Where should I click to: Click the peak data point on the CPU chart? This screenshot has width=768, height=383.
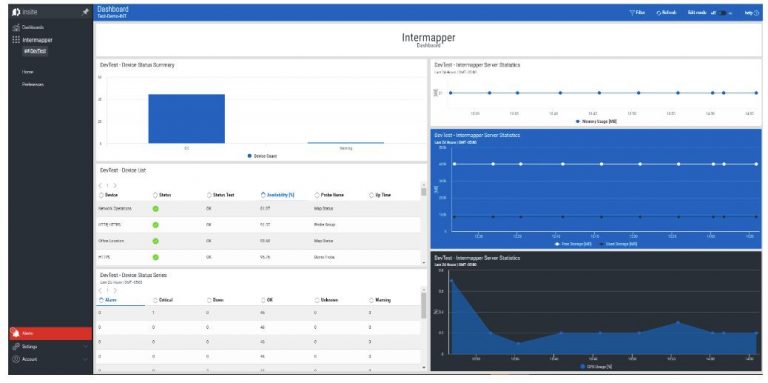452,281
